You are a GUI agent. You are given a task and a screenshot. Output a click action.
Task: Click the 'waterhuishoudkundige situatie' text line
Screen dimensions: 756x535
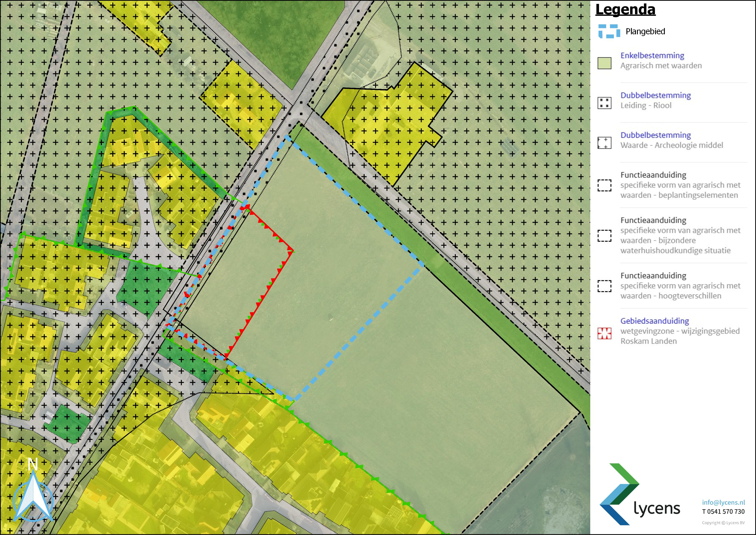click(675, 251)
